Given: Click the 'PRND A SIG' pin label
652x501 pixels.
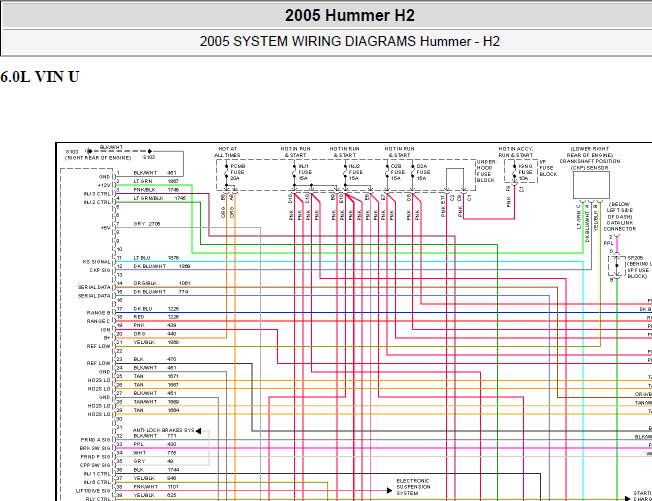Looking at the screenshot, I should (x=96, y=440).
